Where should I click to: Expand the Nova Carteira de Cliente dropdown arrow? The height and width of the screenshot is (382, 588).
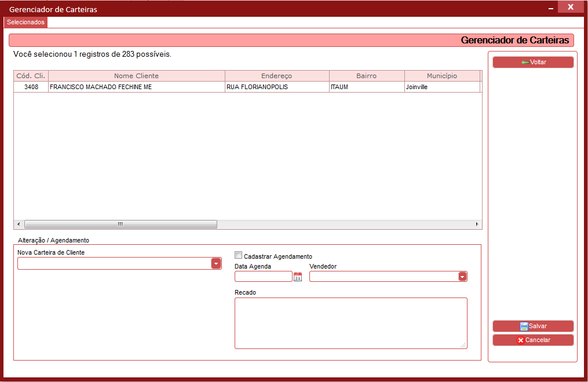(x=216, y=263)
